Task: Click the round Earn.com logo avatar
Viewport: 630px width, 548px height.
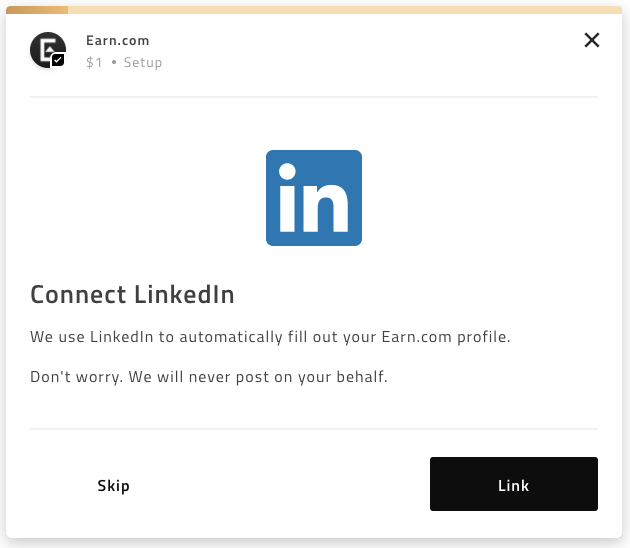Action: tap(48, 50)
